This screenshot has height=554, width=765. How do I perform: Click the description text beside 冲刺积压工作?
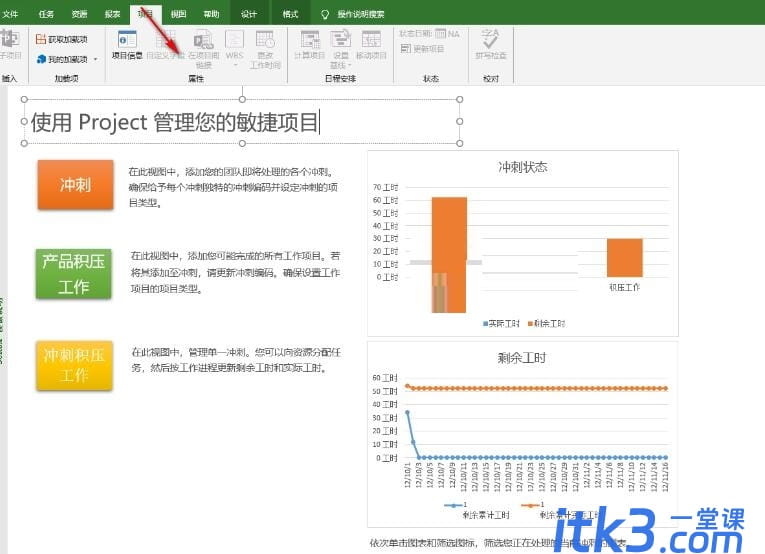pyautogui.click(x=236, y=360)
